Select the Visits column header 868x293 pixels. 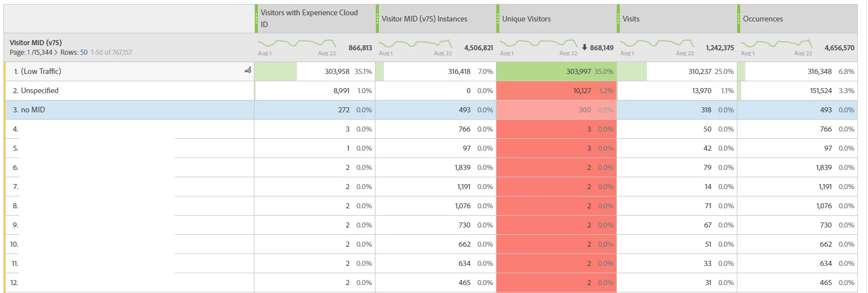point(677,19)
